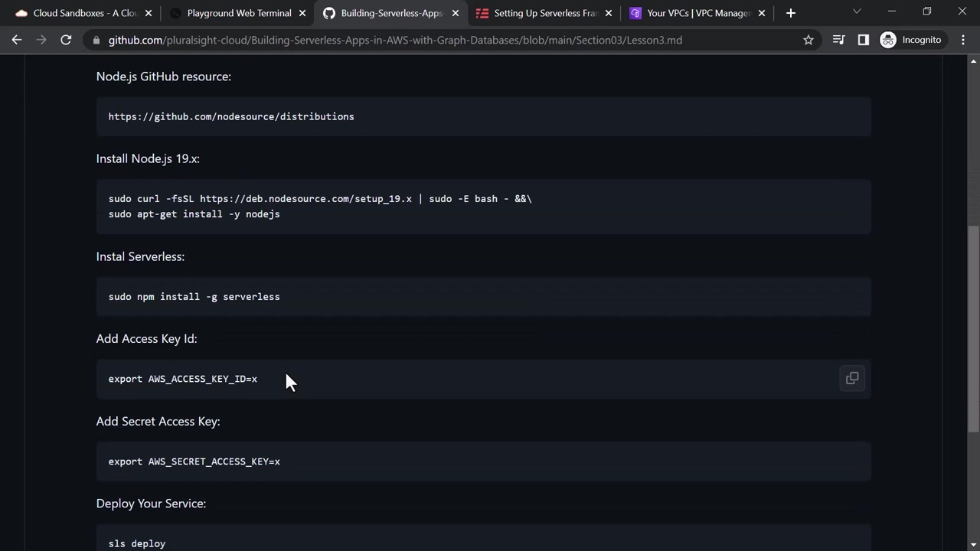Close the Your VPCs tab
Image resolution: width=980 pixels, height=551 pixels.
tap(762, 13)
